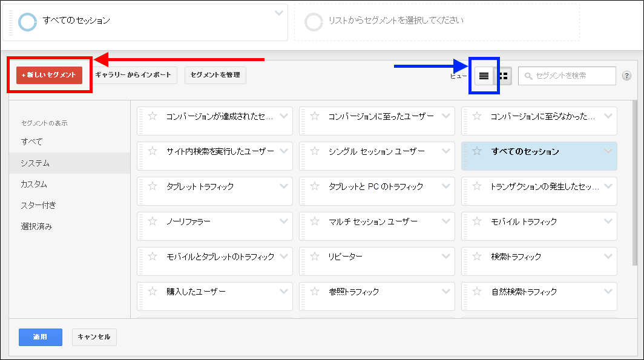Switch to grid view icon
The image size is (644, 360).
click(x=504, y=76)
